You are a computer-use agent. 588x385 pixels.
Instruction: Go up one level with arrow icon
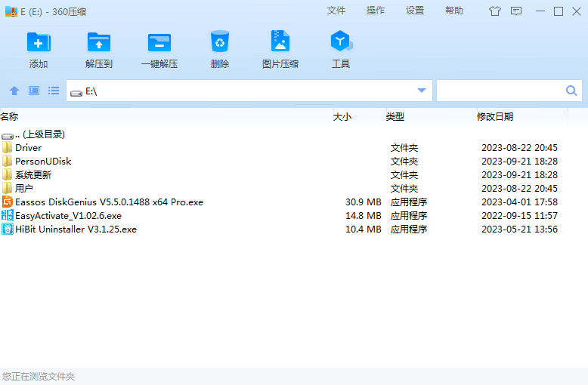click(x=14, y=91)
